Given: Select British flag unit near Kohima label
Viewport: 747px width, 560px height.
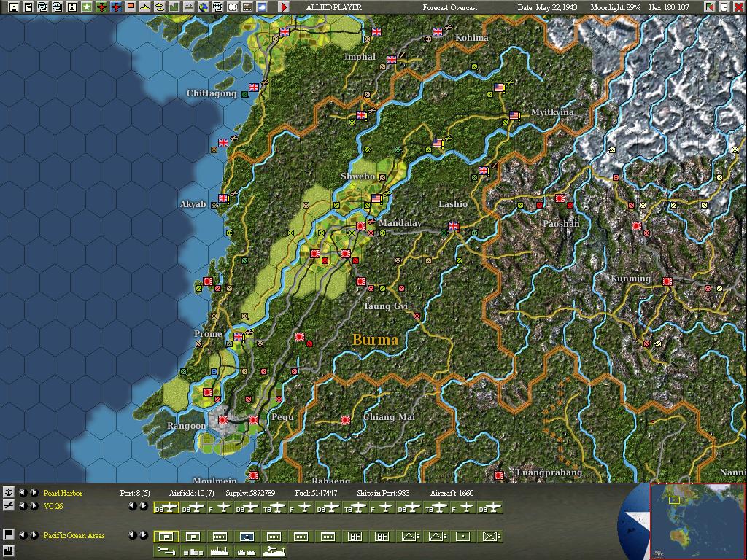Looking at the screenshot, I should point(438,32).
